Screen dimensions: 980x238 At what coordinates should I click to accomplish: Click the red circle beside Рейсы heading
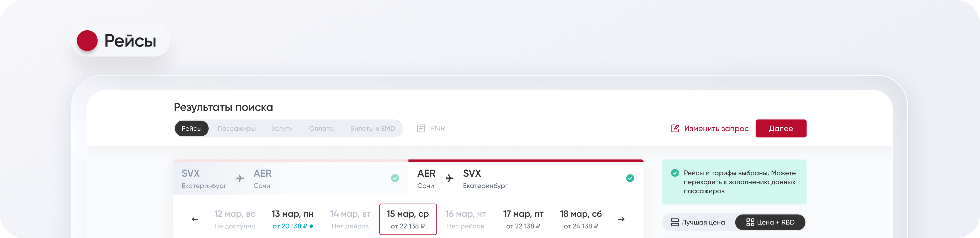click(87, 41)
